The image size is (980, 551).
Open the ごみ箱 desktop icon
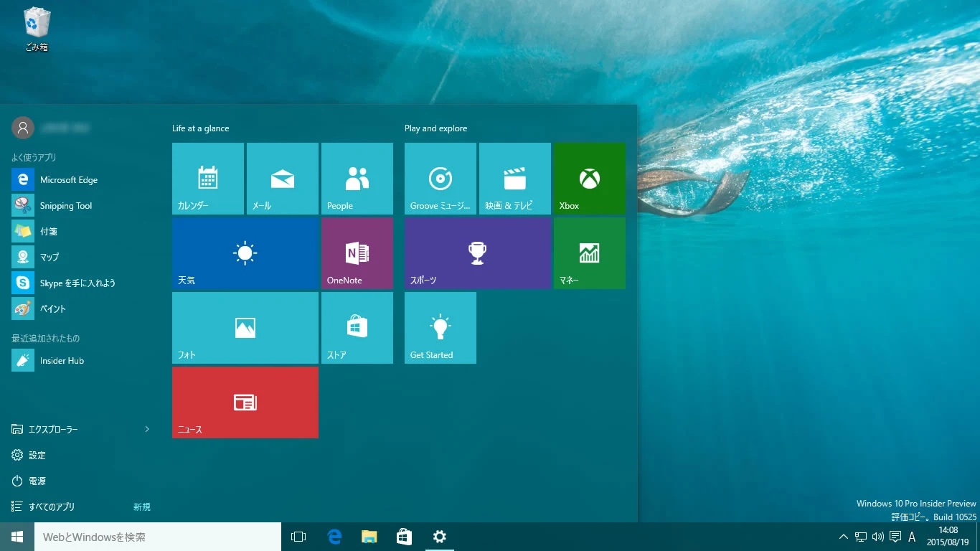(x=37, y=29)
